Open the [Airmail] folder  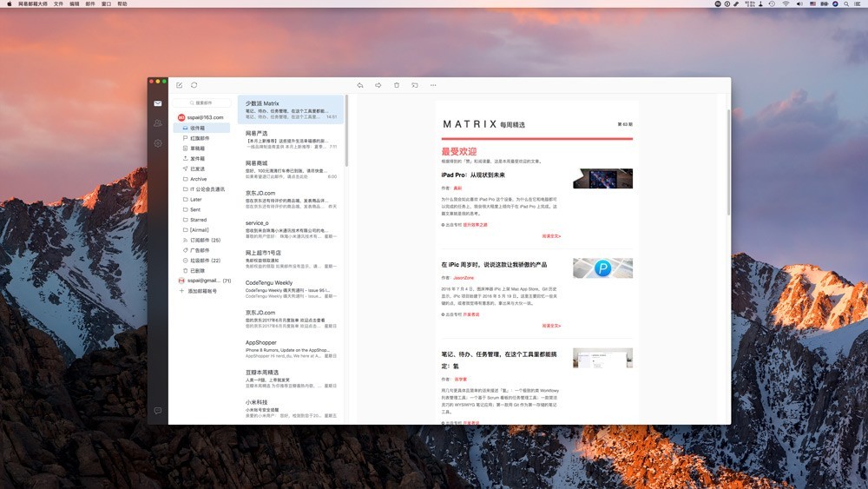pos(201,230)
